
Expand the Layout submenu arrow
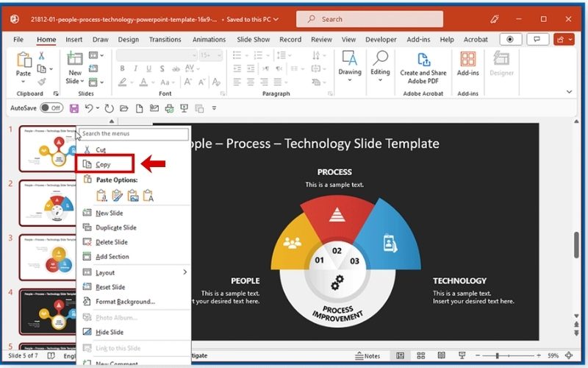pos(185,272)
